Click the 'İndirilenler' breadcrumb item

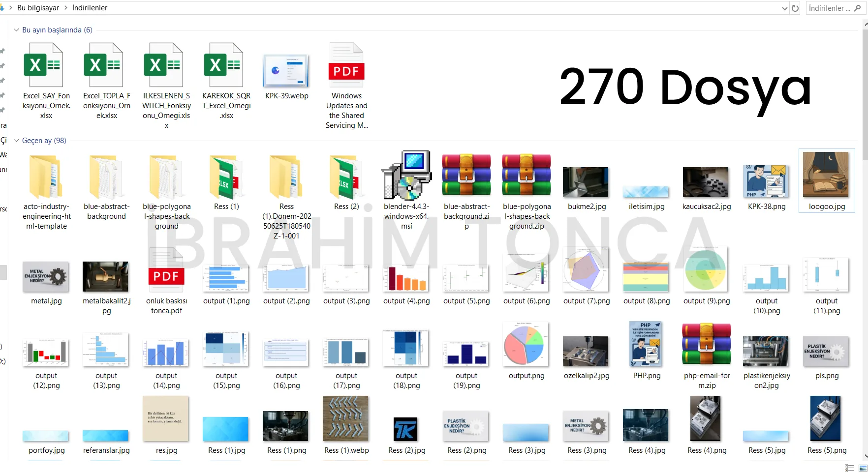(90, 8)
